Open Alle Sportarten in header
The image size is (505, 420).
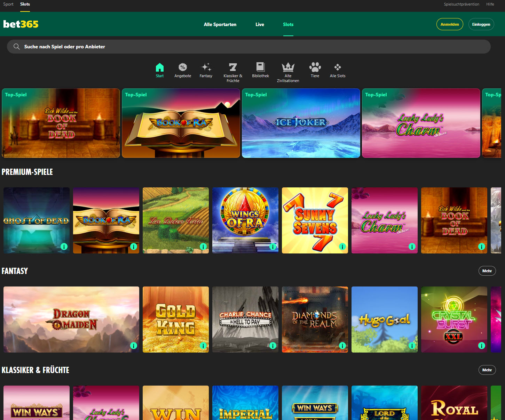(220, 24)
